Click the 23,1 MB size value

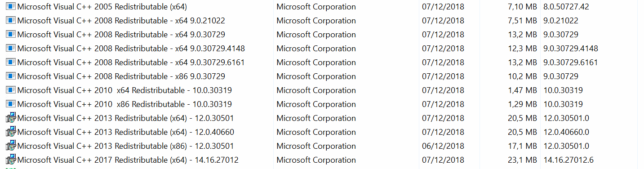(x=522, y=160)
